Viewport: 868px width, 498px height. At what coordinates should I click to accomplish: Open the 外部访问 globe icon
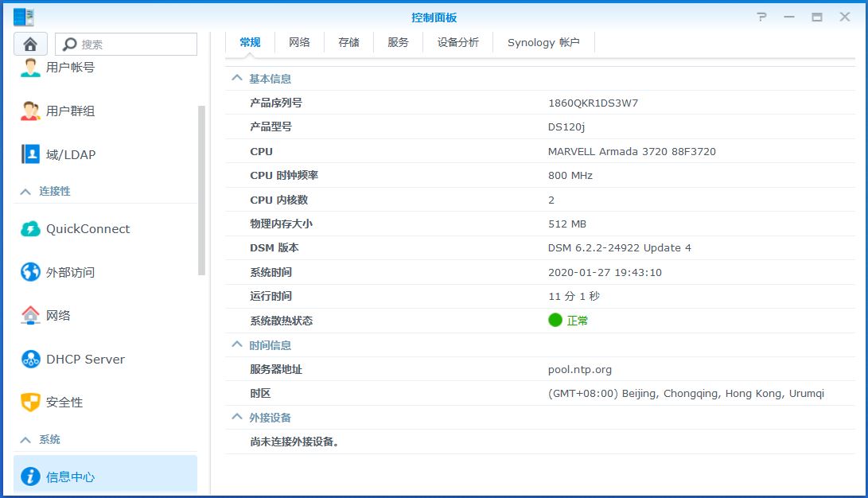tap(30, 272)
